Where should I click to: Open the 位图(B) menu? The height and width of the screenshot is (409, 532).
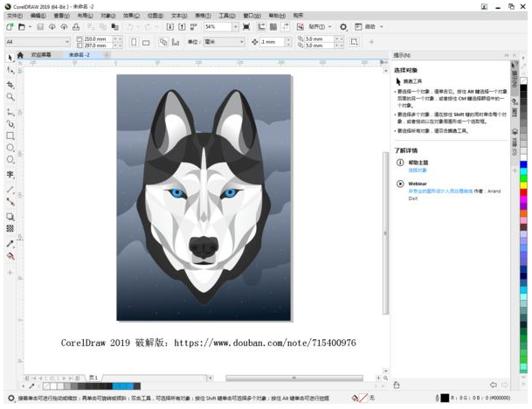click(x=155, y=16)
